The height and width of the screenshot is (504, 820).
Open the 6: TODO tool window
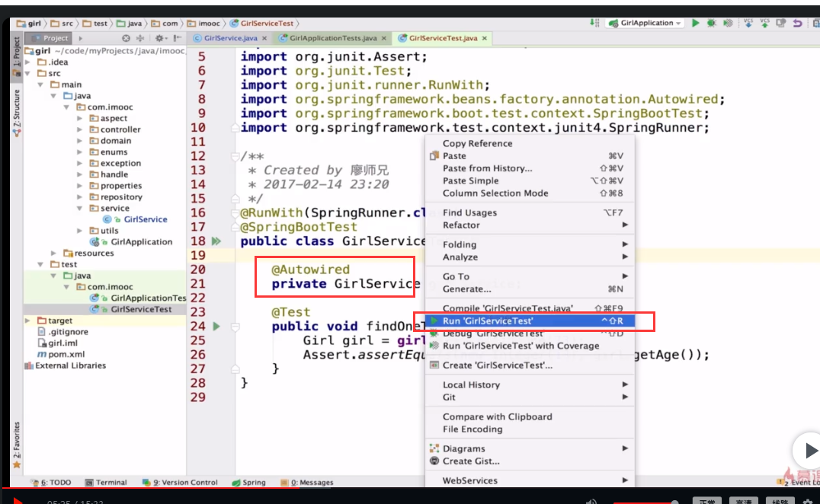click(x=51, y=483)
